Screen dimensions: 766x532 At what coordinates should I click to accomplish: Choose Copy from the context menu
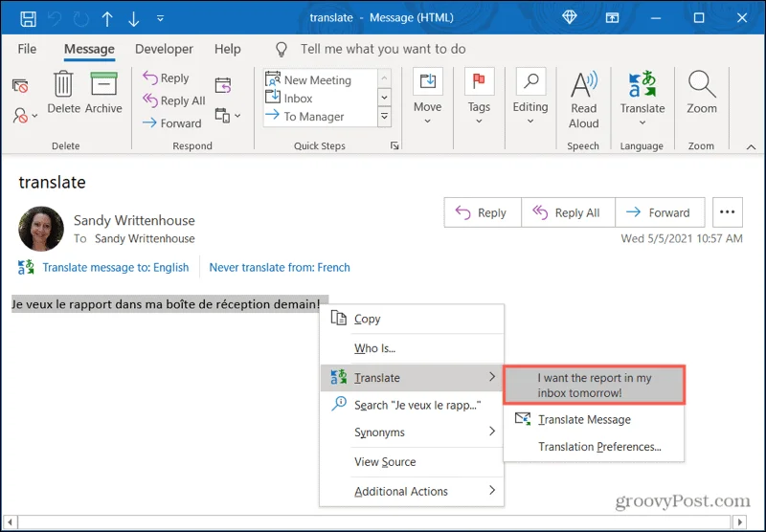pos(412,319)
